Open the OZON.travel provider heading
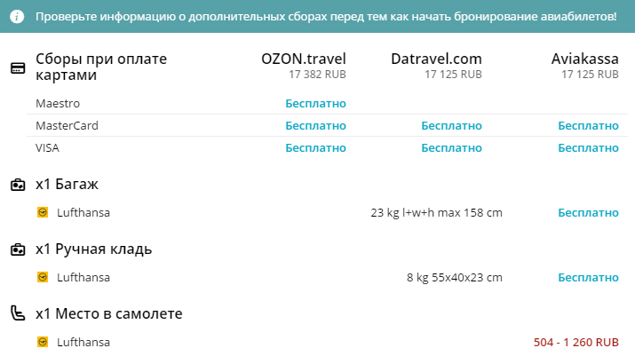 point(303,59)
